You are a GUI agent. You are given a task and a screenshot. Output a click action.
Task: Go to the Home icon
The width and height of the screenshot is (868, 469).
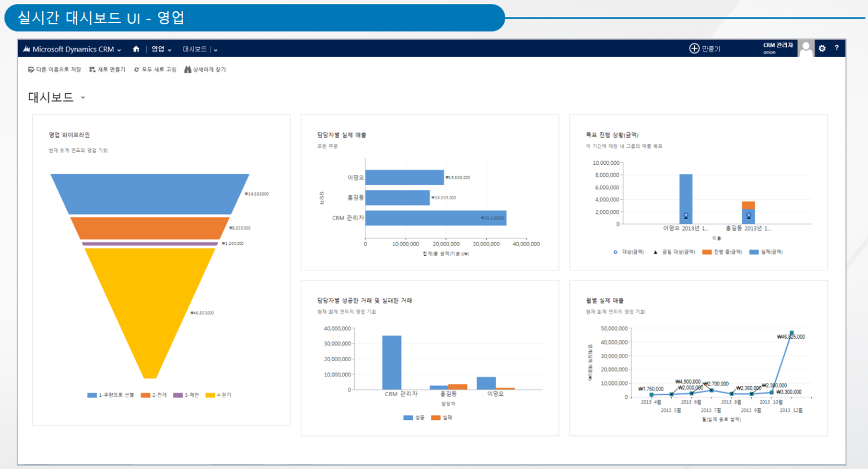136,49
